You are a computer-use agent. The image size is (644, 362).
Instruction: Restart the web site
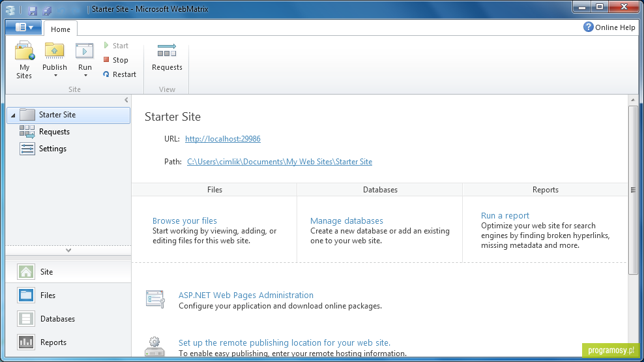coord(119,74)
